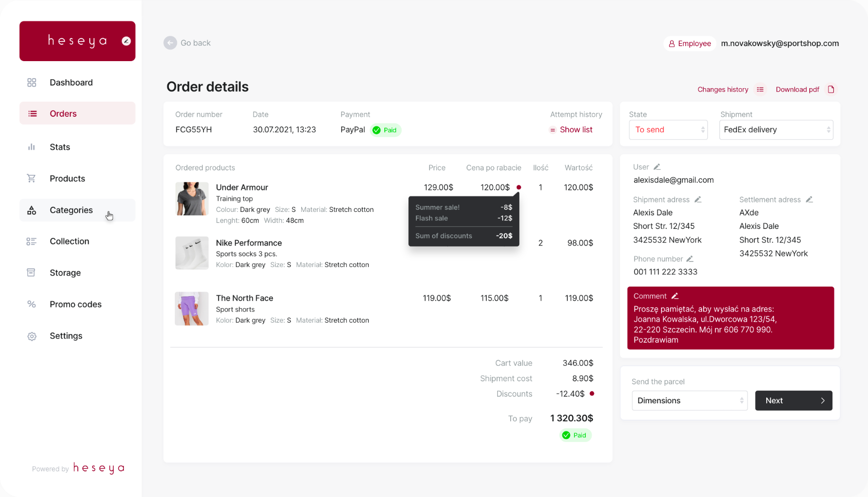Viewport: 868px width, 497px height.
Task: Select Orders in the sidebar
Action: point(63,113)
